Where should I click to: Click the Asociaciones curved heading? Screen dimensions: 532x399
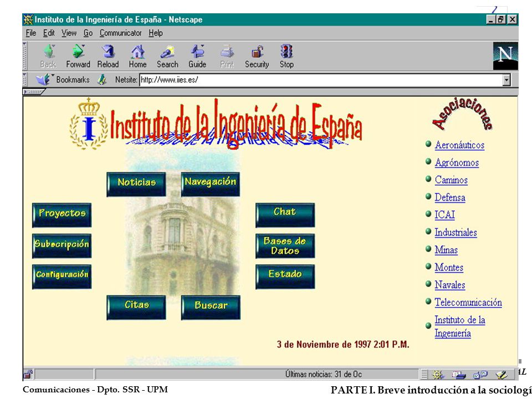(463, 114)
